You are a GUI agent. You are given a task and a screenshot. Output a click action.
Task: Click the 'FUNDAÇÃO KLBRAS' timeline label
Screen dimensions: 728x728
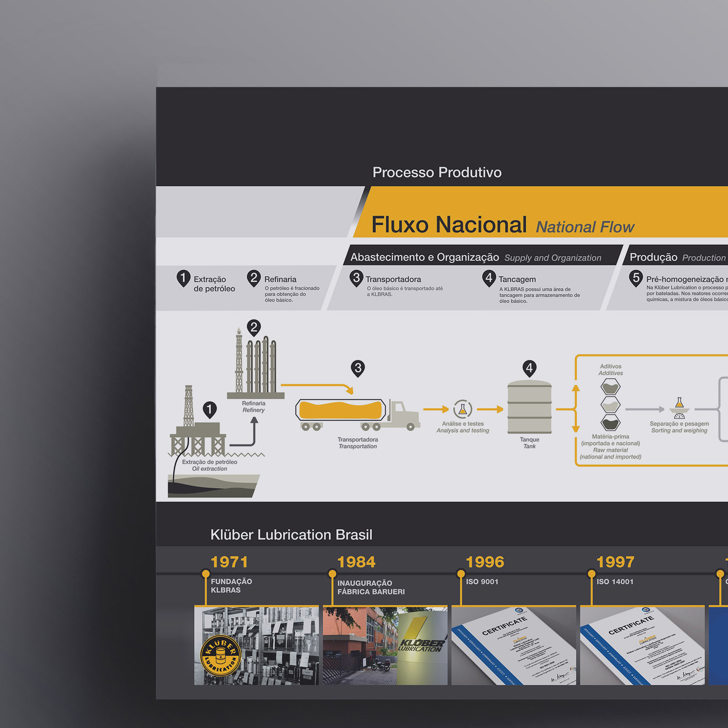click(x=231, y=586)
